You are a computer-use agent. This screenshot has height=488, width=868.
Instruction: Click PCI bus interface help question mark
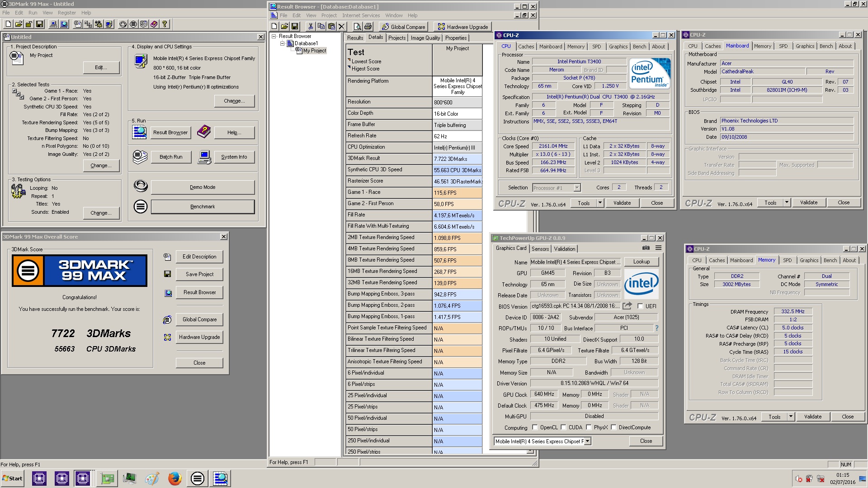click(x=657, y=328)
